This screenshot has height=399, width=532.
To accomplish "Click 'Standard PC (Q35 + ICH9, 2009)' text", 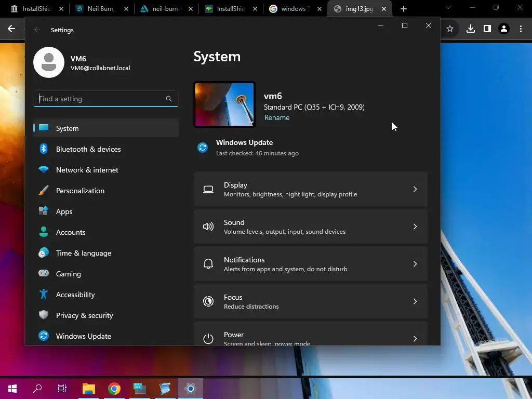I will click(x=314, y=107).
